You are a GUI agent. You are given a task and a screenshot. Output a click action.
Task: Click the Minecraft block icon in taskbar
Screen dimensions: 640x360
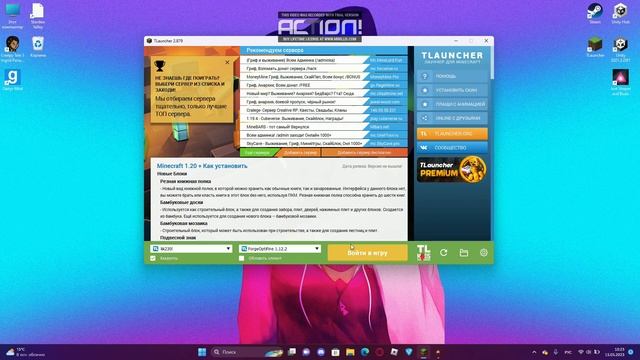(x=424, y=352)
